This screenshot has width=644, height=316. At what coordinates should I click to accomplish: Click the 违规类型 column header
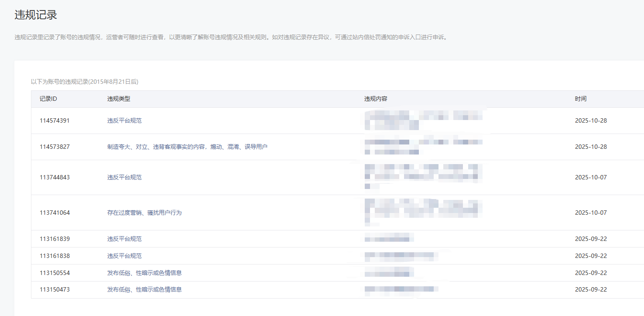click(119, 99)
